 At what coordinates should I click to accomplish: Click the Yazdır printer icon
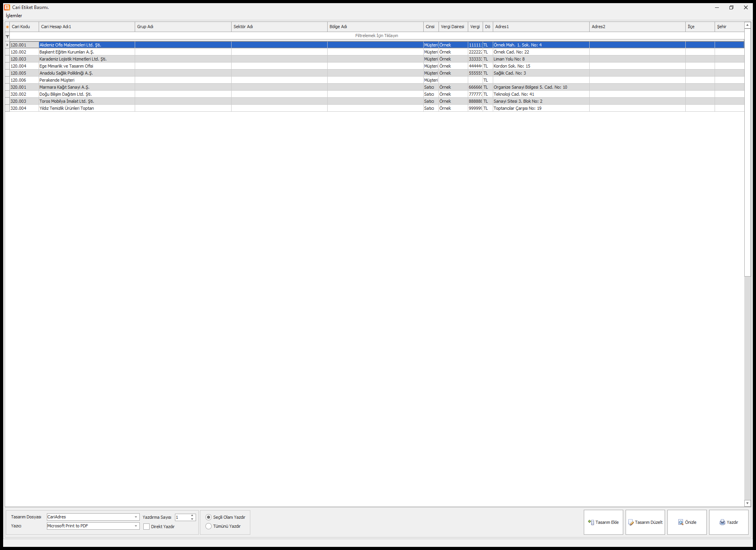(722, 522)
